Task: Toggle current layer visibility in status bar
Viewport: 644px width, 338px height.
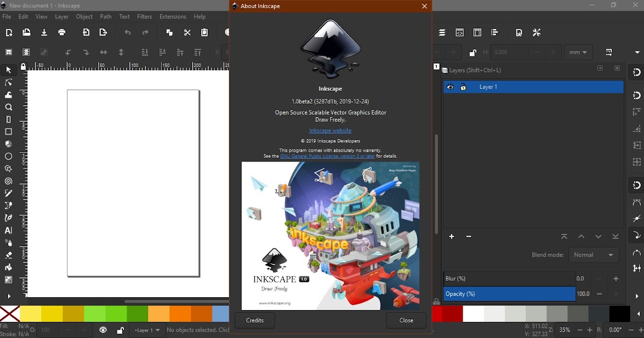Action: [x=104, y=330]
